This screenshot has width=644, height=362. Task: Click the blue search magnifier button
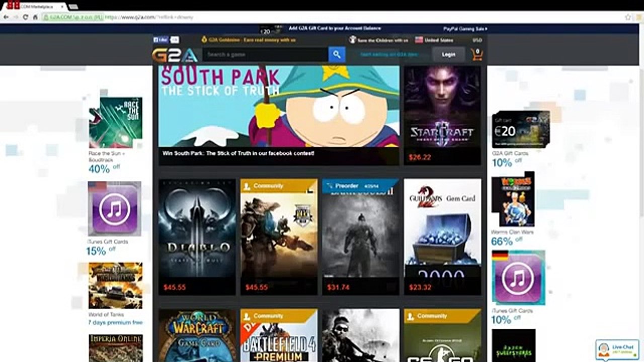[337, 54]
